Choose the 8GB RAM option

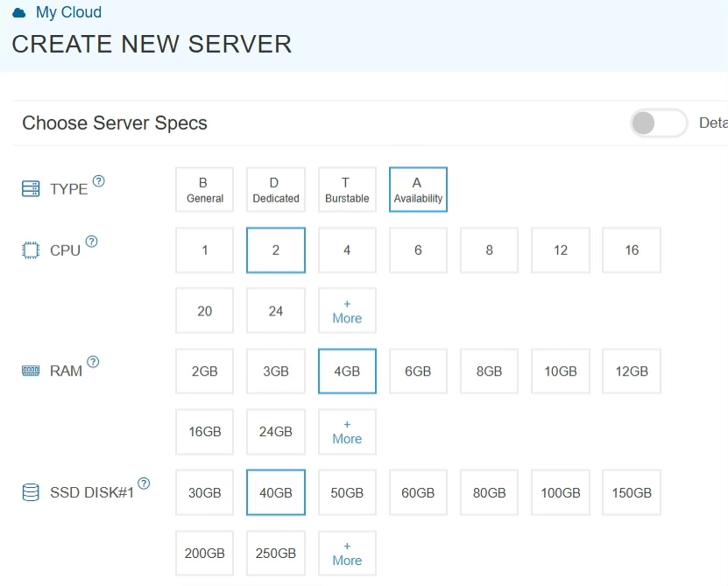coord(489,371)
